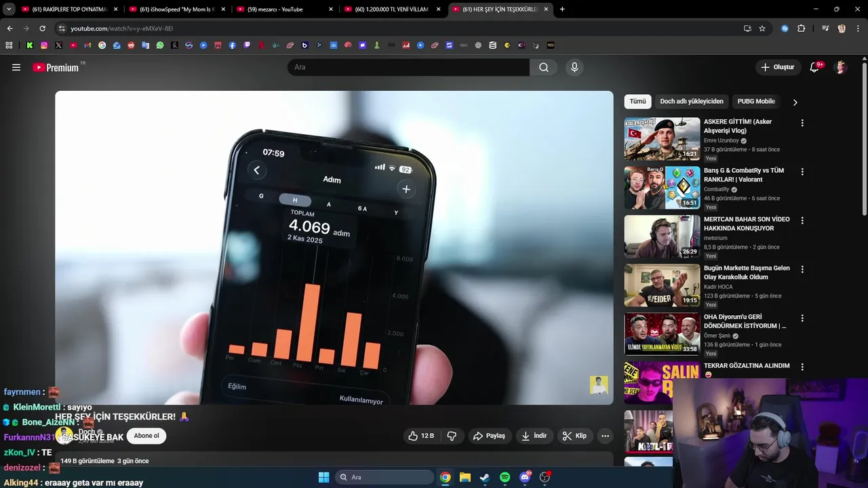The height and width of the screenshot is (488, 868).
Task: Open Kick bookmark in bookmarks bar
Action: tap(30, 45)
